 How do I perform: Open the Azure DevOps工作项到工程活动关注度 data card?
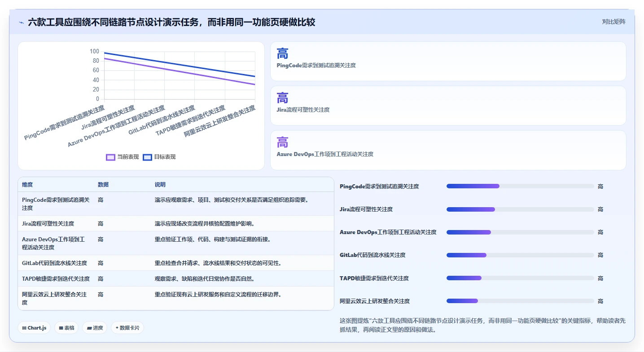point(448,150)
